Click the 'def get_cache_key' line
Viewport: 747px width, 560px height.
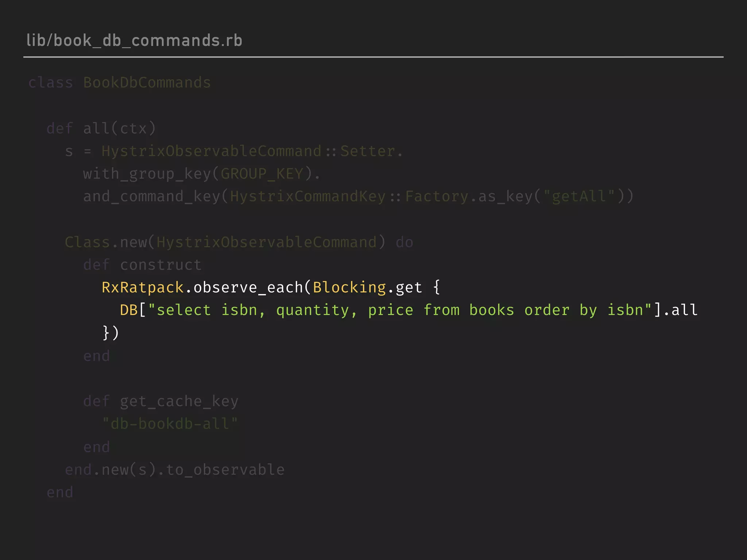click(161, 401)
